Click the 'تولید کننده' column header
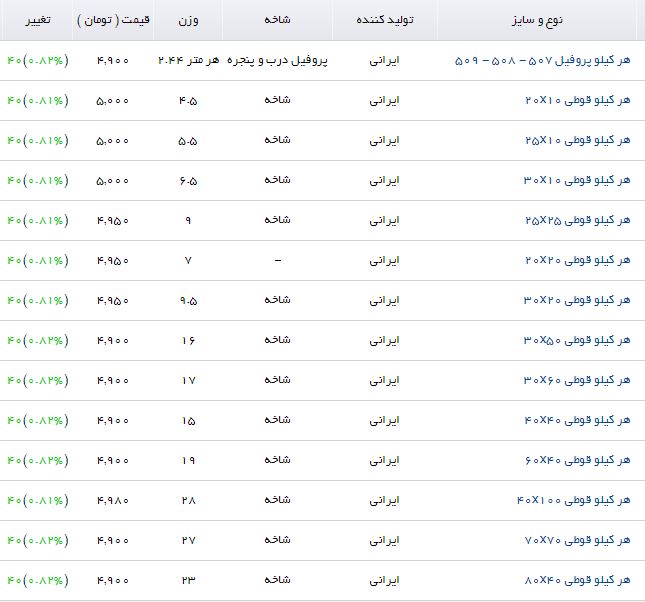This screenshot has height=602, width=645. tap(385, 20)
